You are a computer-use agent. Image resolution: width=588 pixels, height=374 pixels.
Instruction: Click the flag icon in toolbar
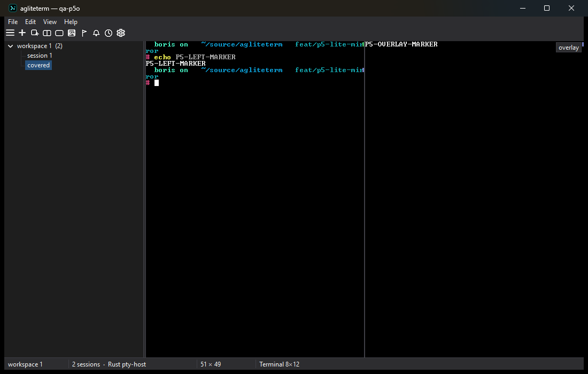tap(84, 33)
